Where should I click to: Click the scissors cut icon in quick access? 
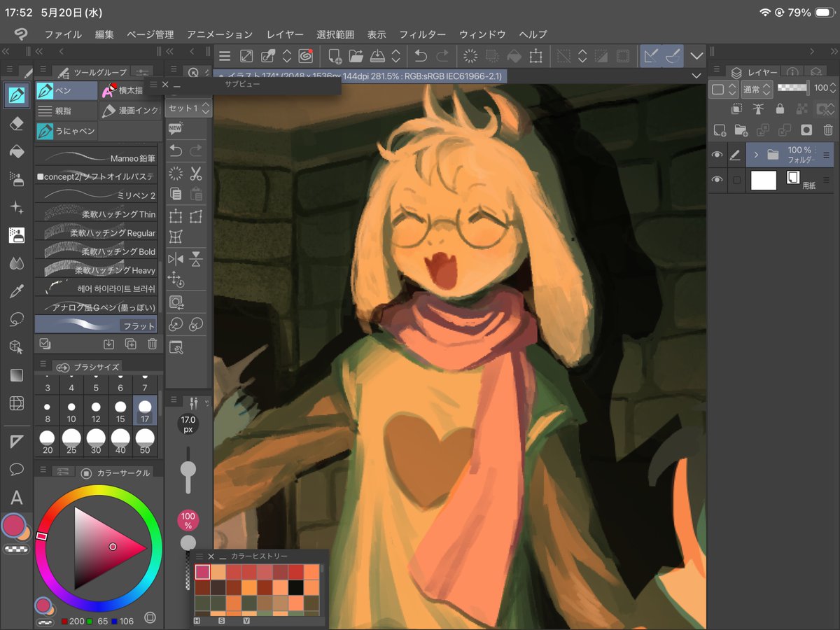coord(196,174)
